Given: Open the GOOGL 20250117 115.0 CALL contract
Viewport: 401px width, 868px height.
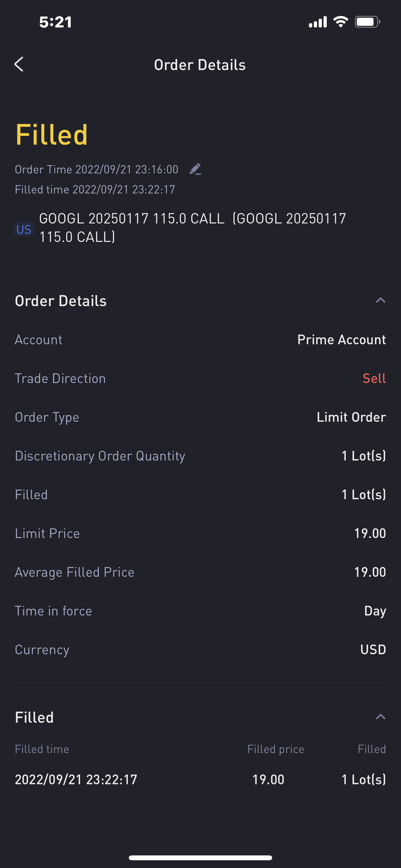Looking at the screenshot, I should coord(192,227).
